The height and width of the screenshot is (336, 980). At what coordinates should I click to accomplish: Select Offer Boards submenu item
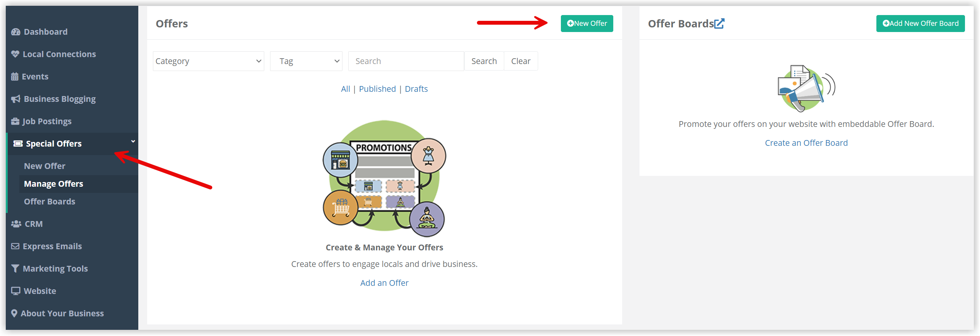(50, 202)
